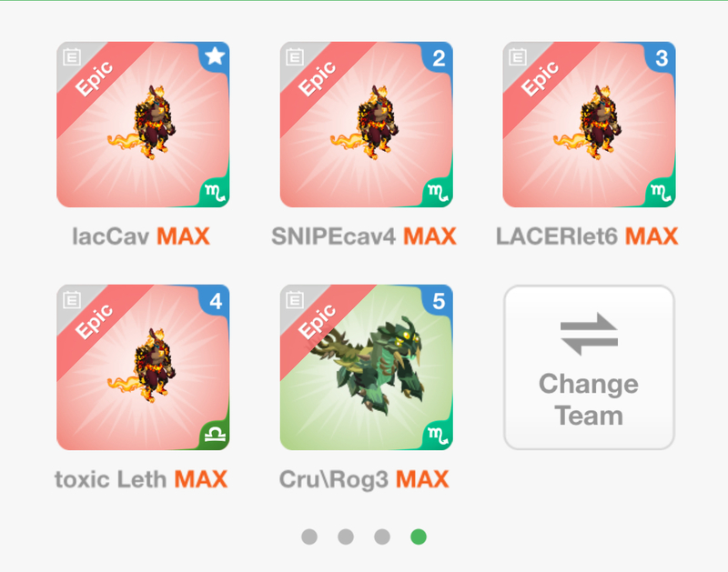Select the lacCav MAX label
The height and width of the screenshot is (572, 728).
click(141, 236)
